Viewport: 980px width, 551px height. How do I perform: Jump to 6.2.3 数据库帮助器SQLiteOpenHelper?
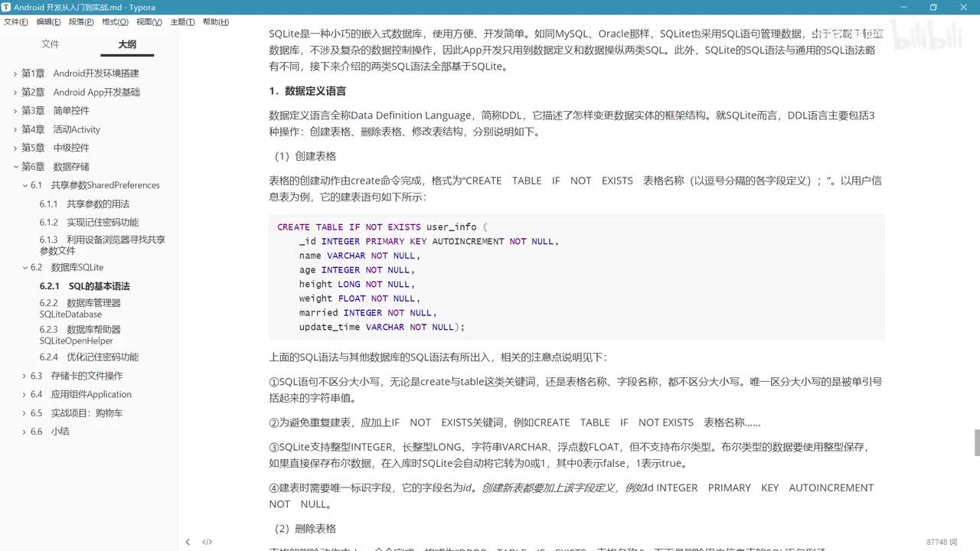[x=80, y=335]
